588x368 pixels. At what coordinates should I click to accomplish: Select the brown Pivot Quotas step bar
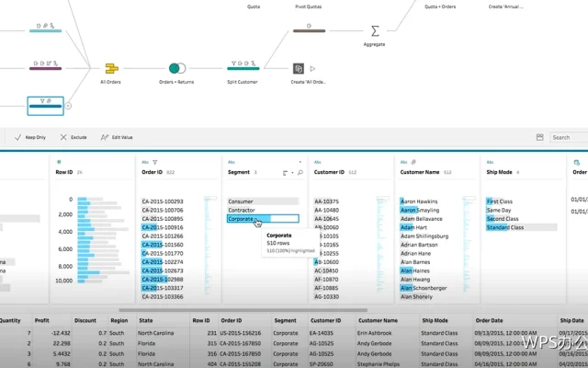[x=309, y=30]
